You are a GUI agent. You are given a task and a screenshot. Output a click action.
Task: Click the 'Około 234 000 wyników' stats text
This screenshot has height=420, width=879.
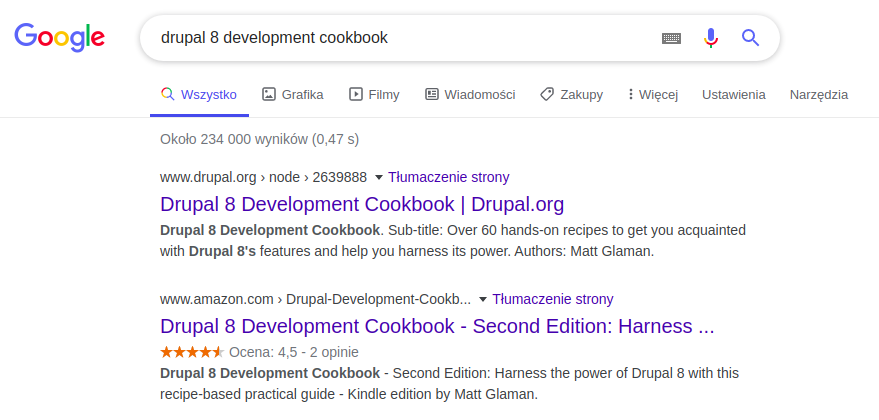[260, 139]
